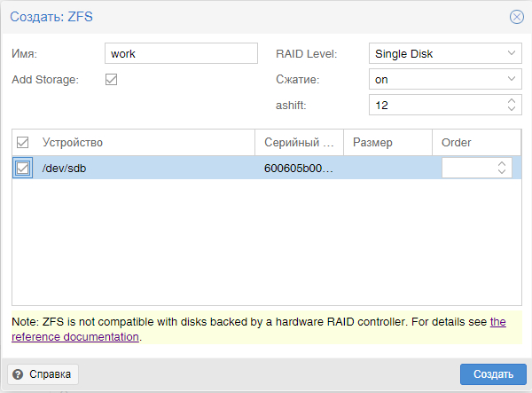532x393 pixels.
Task: Sort by Серийный column header
Action: coord(300,143)
